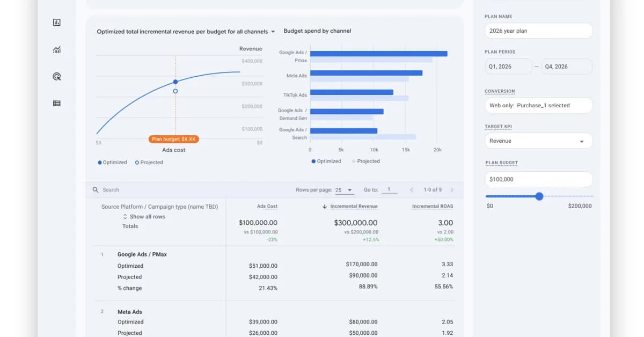The image size is (644, 337).
Task: Click the Plan name input field
Action: click(x=538, y=31)
